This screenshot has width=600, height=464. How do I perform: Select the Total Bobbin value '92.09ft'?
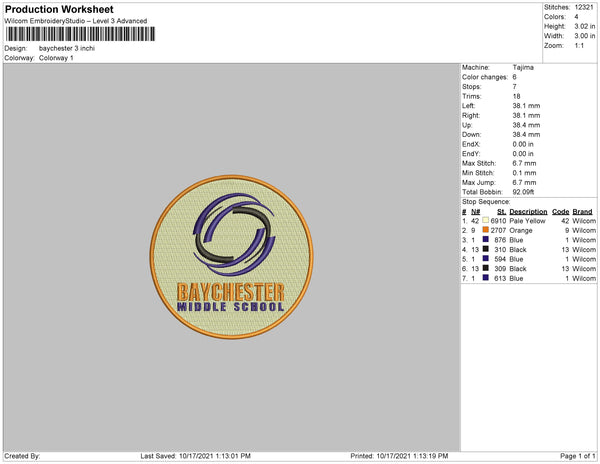(x=523, y=192)
